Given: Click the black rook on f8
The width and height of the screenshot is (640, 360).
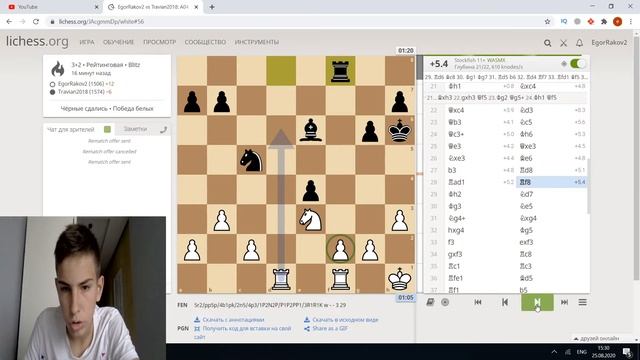Looking at the screenshot, I should (x=340, y=71).
